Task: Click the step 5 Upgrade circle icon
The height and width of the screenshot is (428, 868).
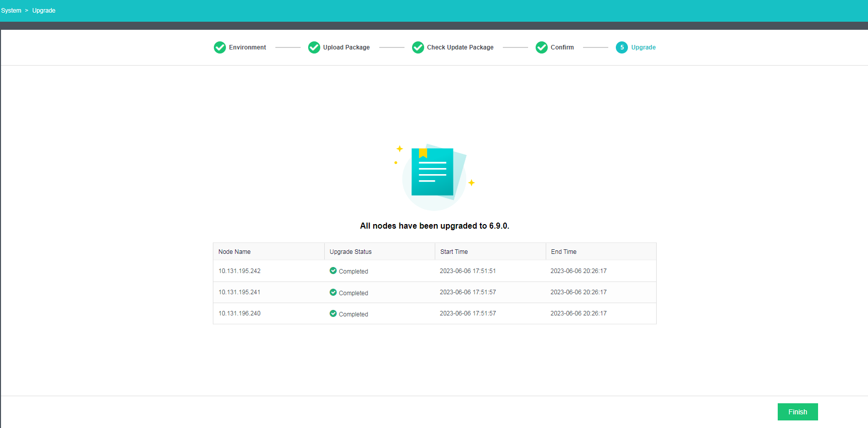Action: (x=621, y=47)
